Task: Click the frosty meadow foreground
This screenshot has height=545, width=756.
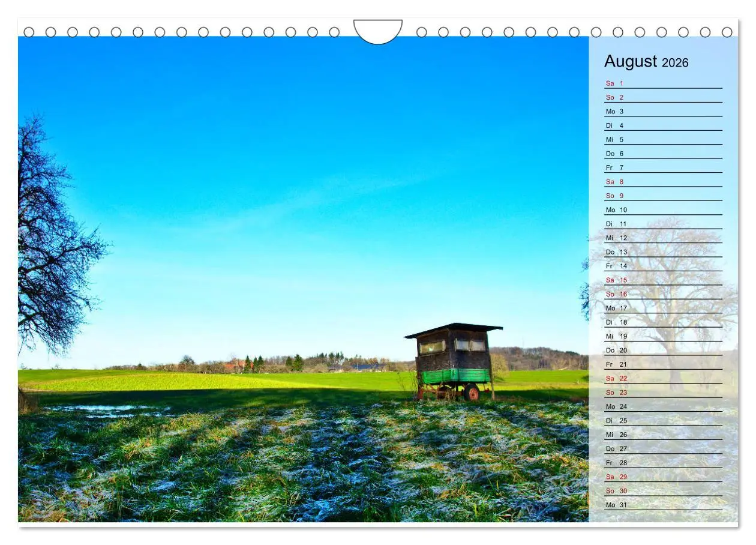Action: coord(270,468)
